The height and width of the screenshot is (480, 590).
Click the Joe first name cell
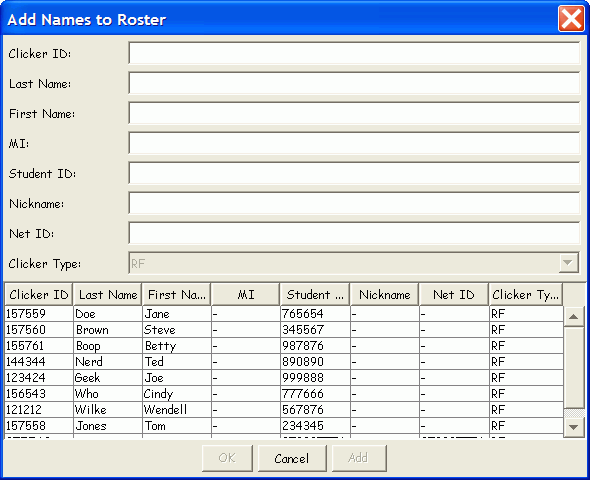[x=177, y=378]
